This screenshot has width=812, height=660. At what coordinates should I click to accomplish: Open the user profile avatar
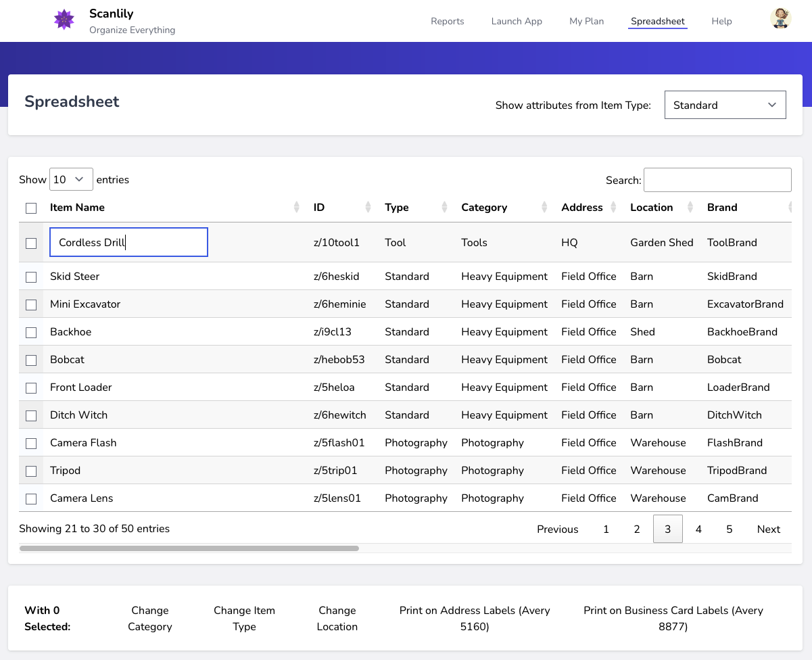pos(781,19)
